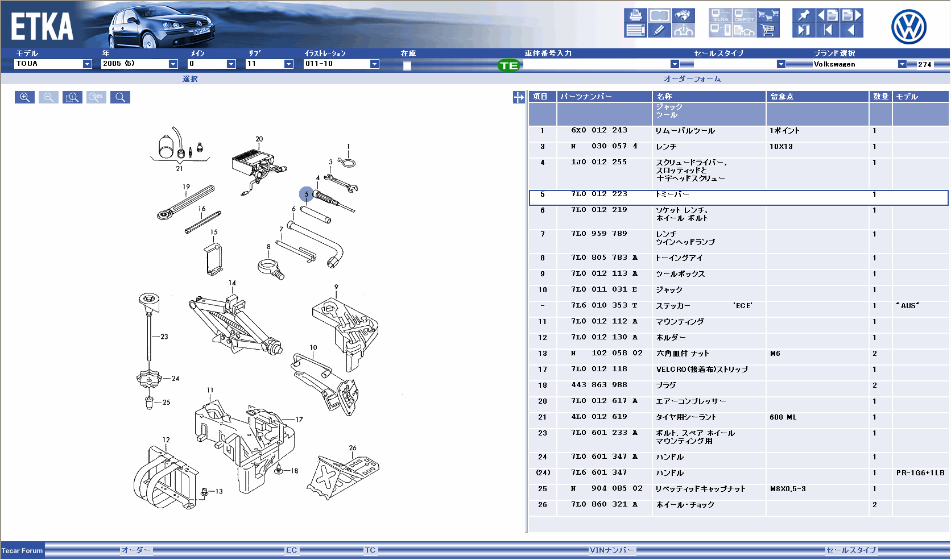This screenshot has width=951, height=560.
Task: Click the 名称 column header
Action: (709, 97)
